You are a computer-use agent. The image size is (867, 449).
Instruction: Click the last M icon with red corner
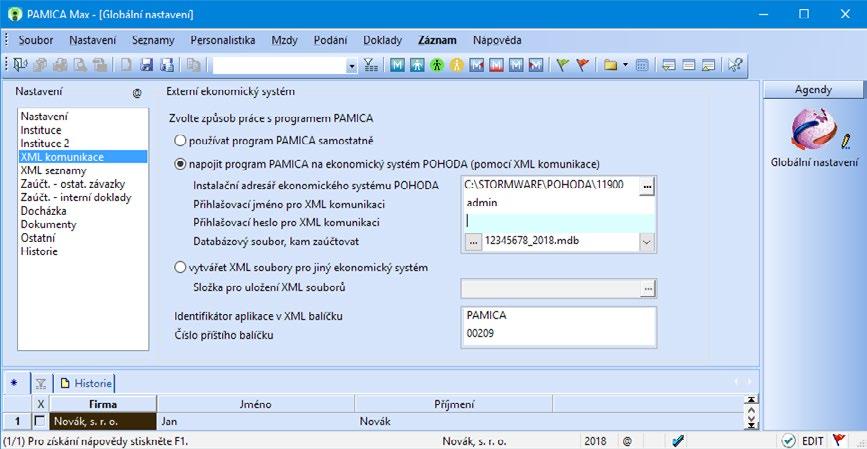click(x=535, y=65)
